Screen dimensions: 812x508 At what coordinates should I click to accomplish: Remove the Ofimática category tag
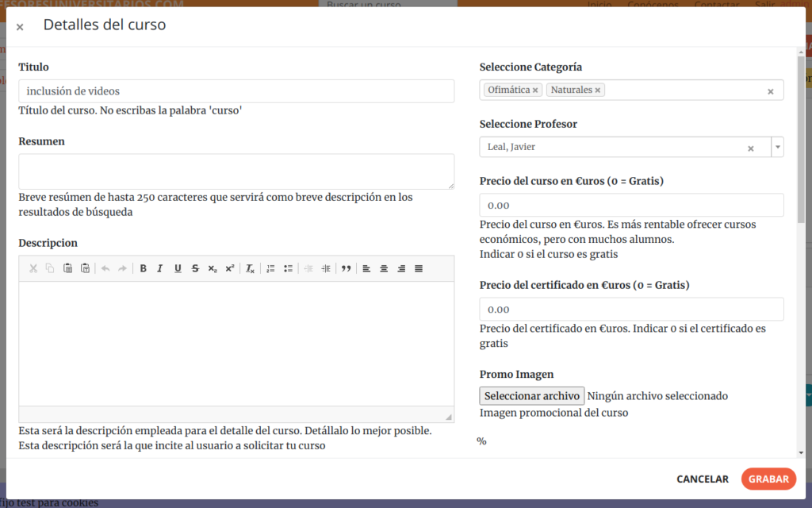[535, 90]
